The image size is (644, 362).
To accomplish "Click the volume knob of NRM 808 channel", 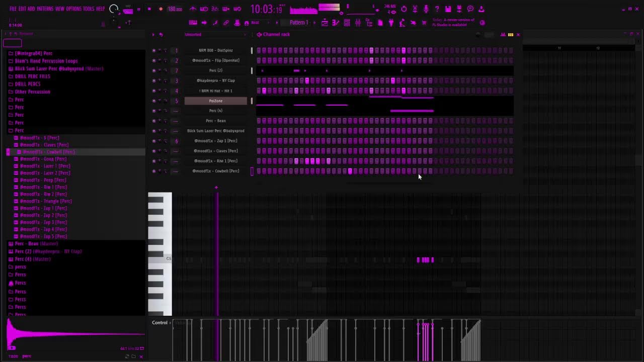I will (x=165, y=50).
